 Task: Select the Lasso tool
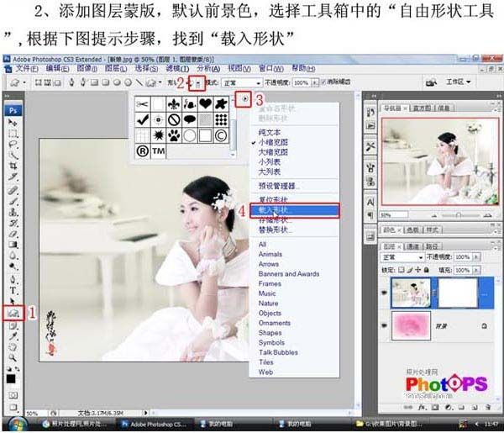pos(13,145)
